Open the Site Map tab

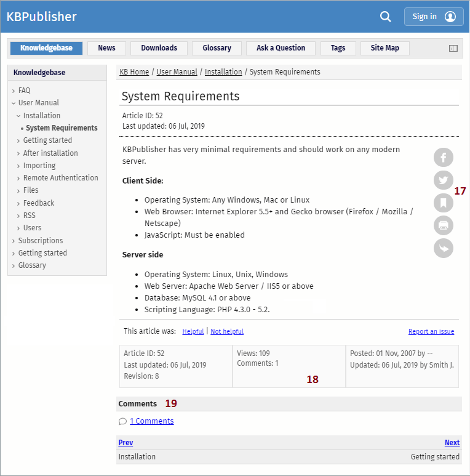pyautogui.click(x=384, y=48)
